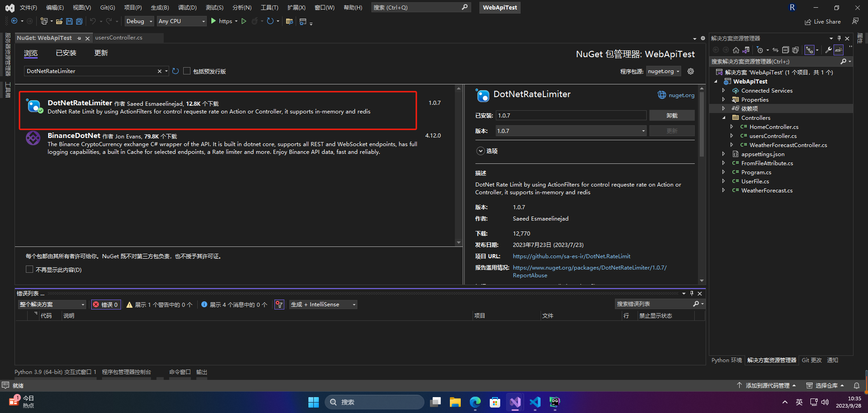The height and width of the screenshot is (413, 868).
Task: Open the Debug configuration dropdown
Action: tap(139, 21)
